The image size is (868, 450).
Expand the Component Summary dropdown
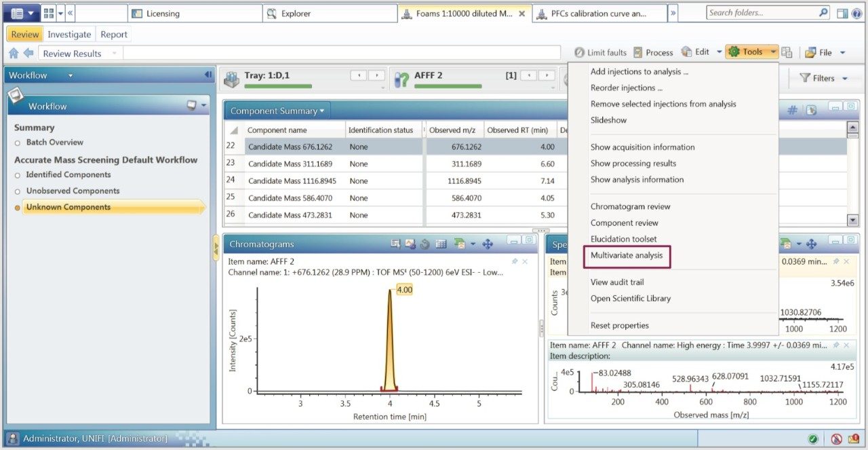coord(277,111)
